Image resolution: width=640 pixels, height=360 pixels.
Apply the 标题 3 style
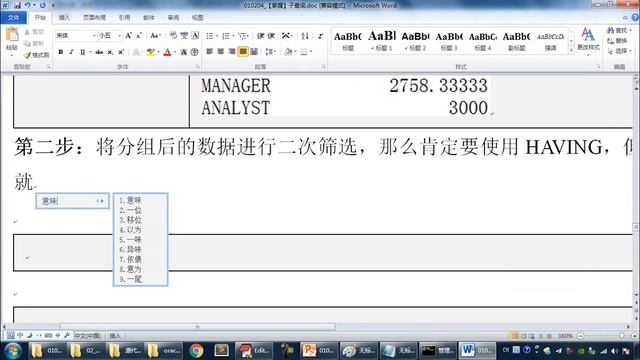point(449,40)
